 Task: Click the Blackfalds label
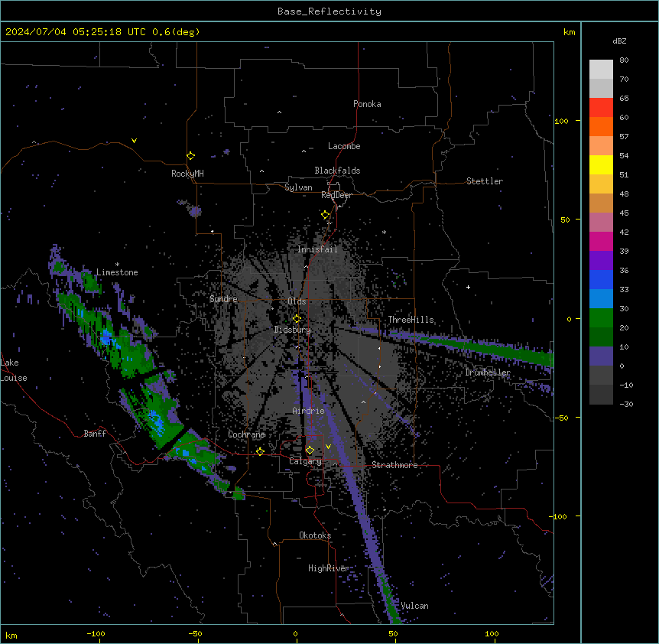pos(337,171)
